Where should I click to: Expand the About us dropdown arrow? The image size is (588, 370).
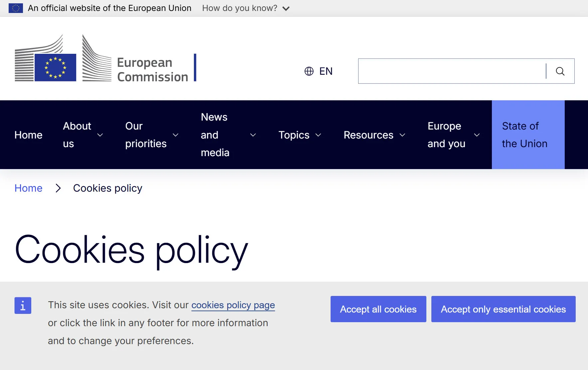pos(100,135)
